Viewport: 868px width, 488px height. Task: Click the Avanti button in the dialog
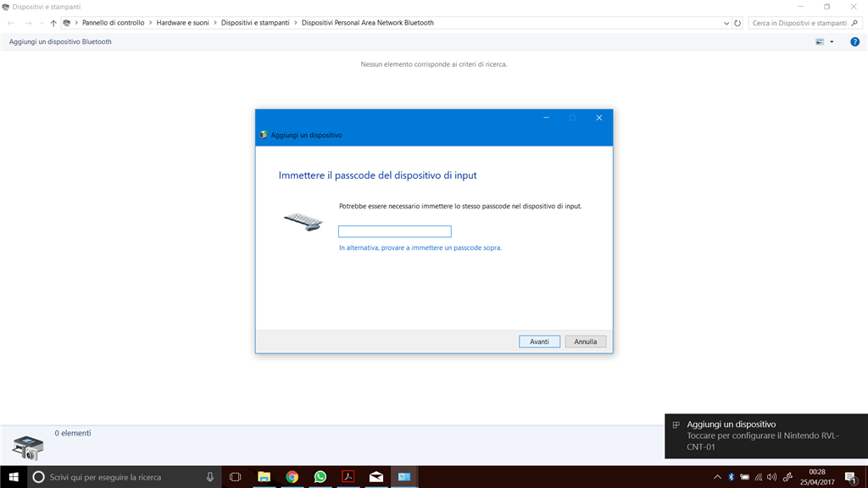[x=539, y=341]
